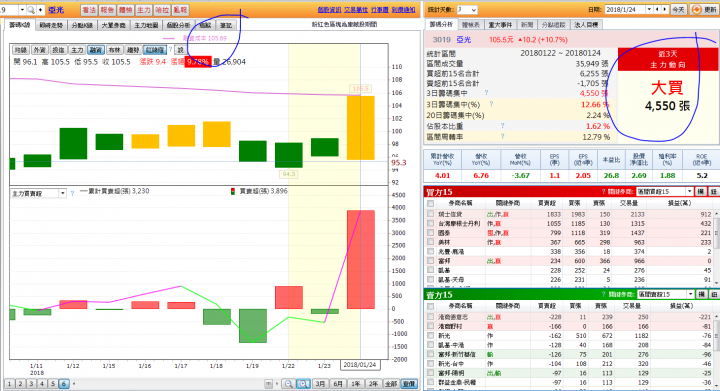Open the 重大事件 tab
The height and width of the screenshot is (391, 720).
pyautogui.click(x=500, y=24)
